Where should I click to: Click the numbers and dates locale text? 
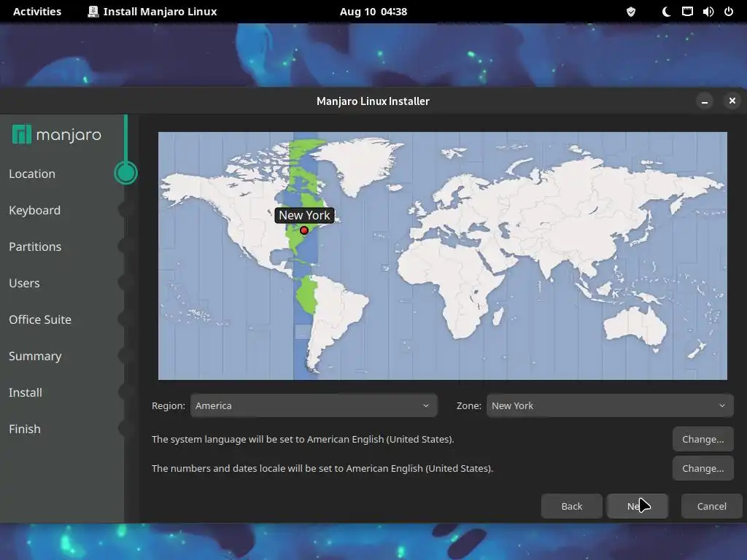[322, 468]
